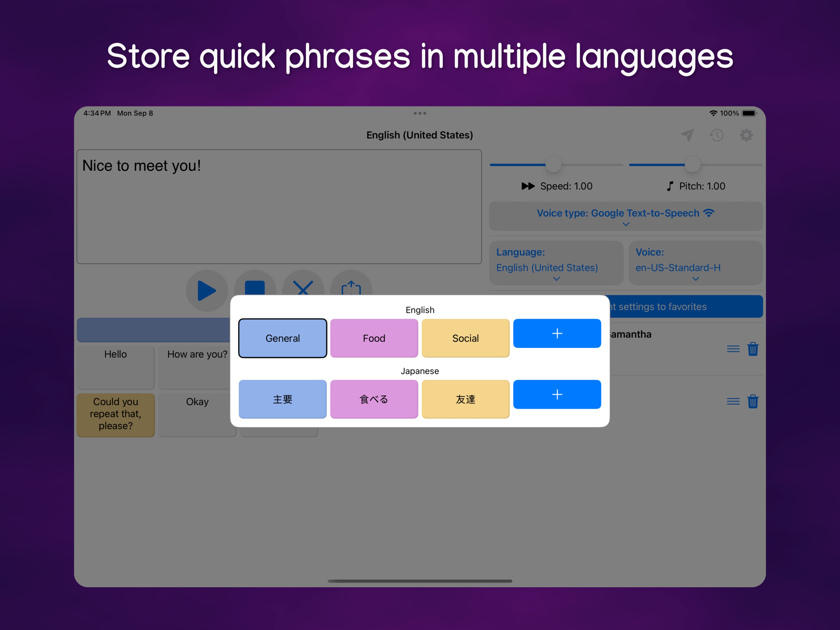This screenshot has width=840, height=630.
Task: Open the share sheet icon
Action: (351, 289)
